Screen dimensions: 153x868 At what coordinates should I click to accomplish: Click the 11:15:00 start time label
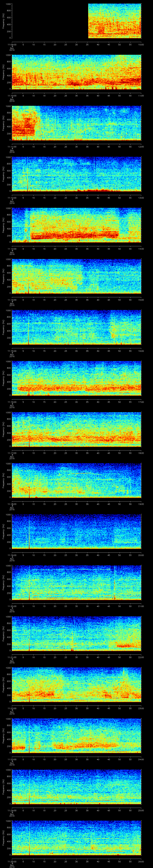pyautogui.click(x=12, y=351)
